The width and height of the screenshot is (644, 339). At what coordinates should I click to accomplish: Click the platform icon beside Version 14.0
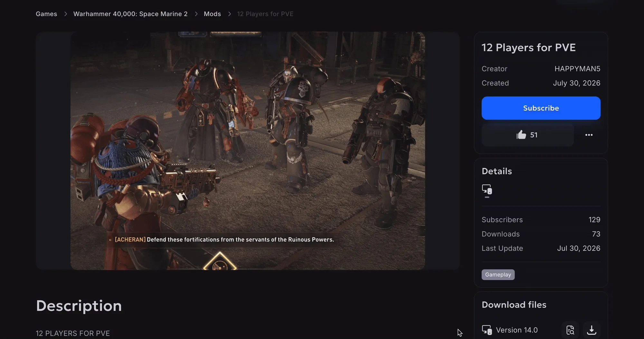tap(487, 330)
